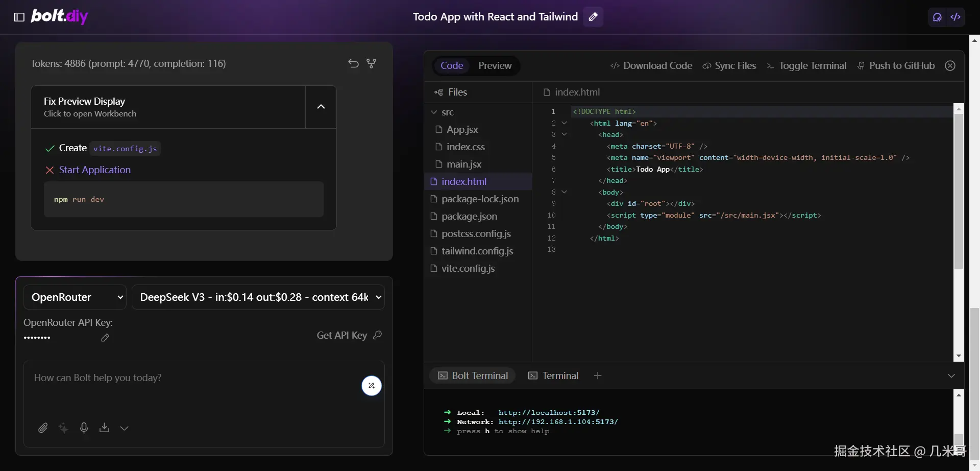Enhance prompt with the sparkle icon
This screenshot has height=471, width=980.
tap(63, 428)
